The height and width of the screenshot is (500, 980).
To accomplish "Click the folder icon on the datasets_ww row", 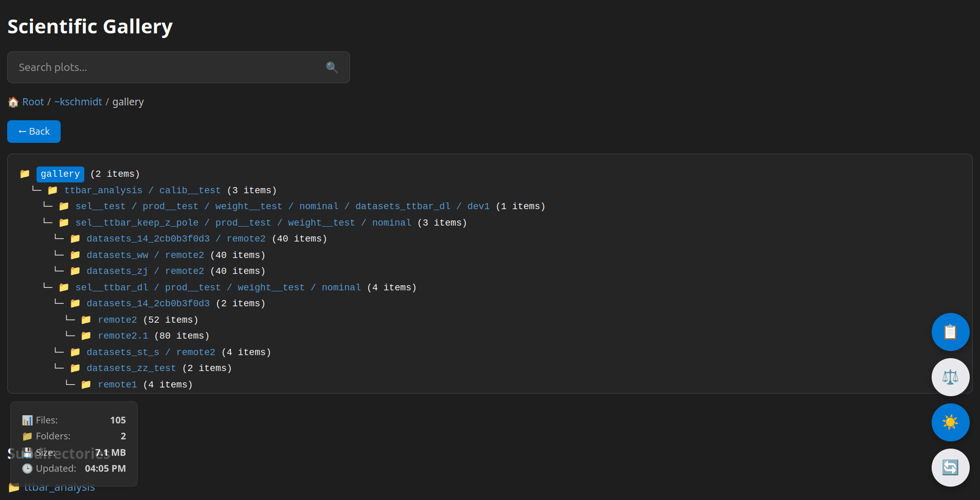I will [75, 255].
